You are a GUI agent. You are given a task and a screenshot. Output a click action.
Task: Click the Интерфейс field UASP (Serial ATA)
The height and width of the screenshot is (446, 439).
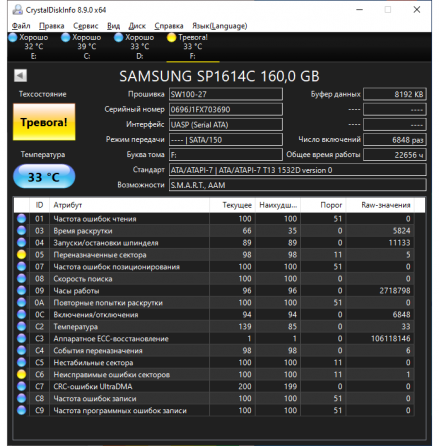[226, 125]
